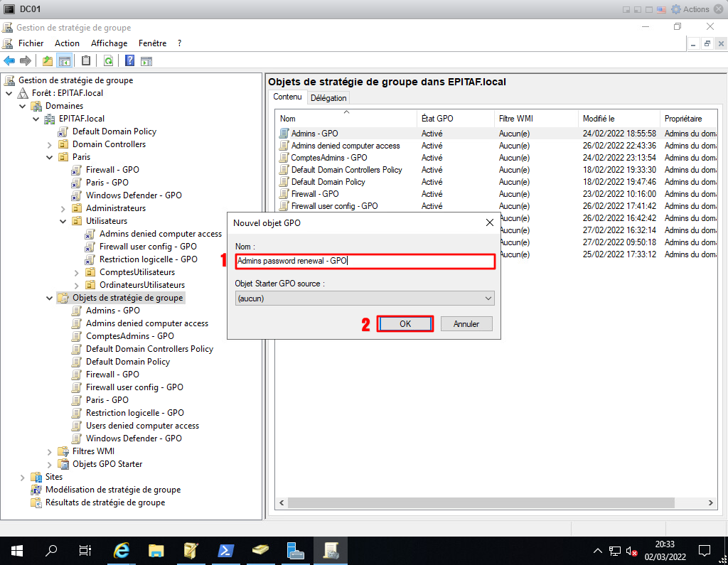
Task: Toggle the show/hide console tree icon
Action: pyautogui.click(x=64, y=60)
